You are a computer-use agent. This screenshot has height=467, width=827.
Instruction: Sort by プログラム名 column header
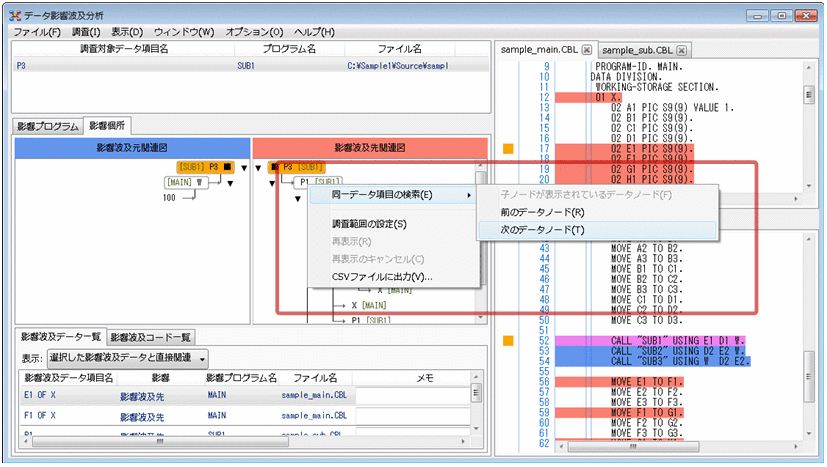click(x=290, y=49)
